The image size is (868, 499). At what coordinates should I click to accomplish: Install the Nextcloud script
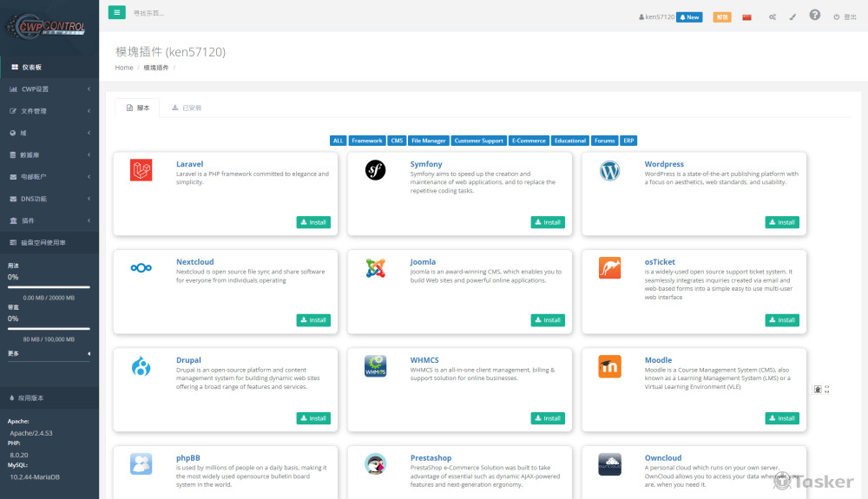click(313, 320)
